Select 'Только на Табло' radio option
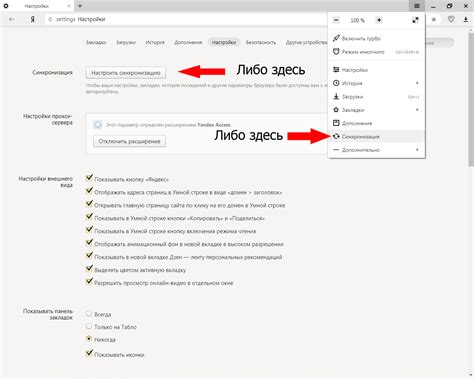 click(89, 326)
